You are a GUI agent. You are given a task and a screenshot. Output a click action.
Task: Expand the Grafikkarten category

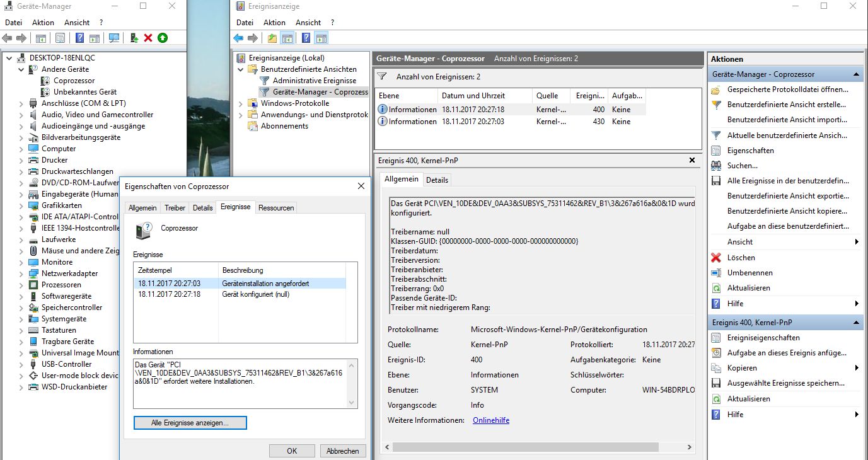coord(21,205)
